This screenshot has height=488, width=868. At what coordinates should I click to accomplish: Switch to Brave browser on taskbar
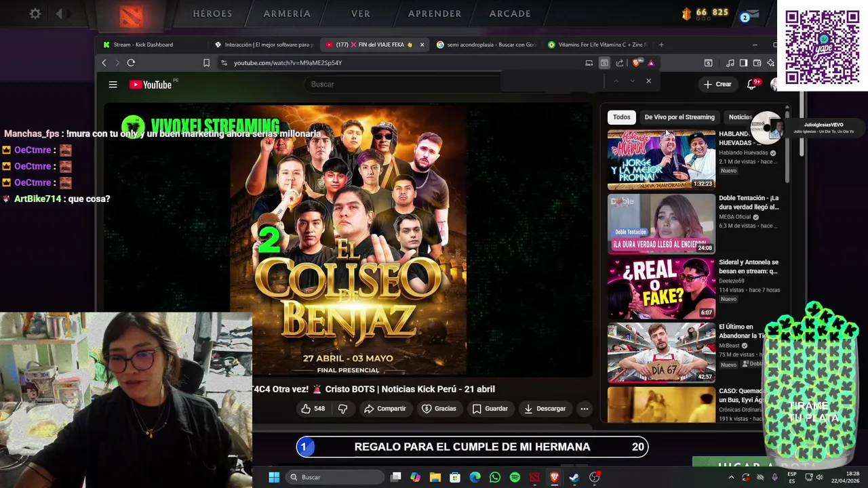click(x=555, y=477)
